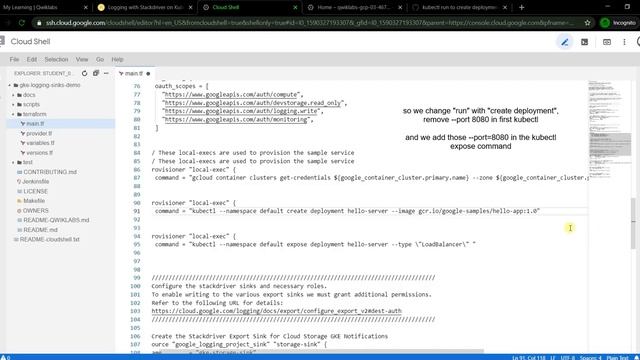Refresh the Explorer file tree
Image resolution: width=640 pixels, height=360 pixels.
(x=84, y=73)
